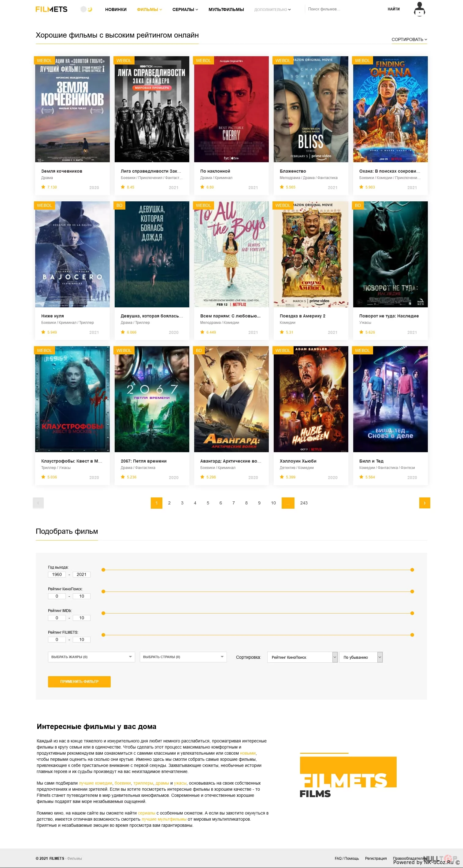Image resolution: width=463 pixels, height=868 pixels.
Task: Expand the ФИЛЬМЫ dropdown menu
Action: [x=149, y=9]
